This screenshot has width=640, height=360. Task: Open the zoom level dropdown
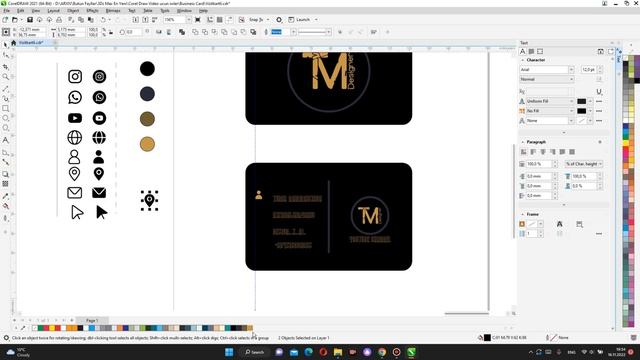(x=189, y=20)
